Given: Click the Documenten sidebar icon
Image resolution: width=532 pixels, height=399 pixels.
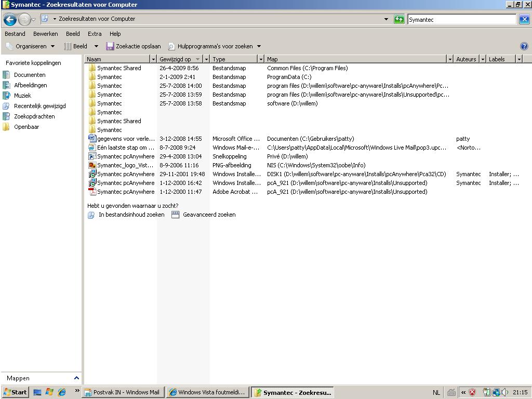Looking at the screenshot, I should click(6, 75).
